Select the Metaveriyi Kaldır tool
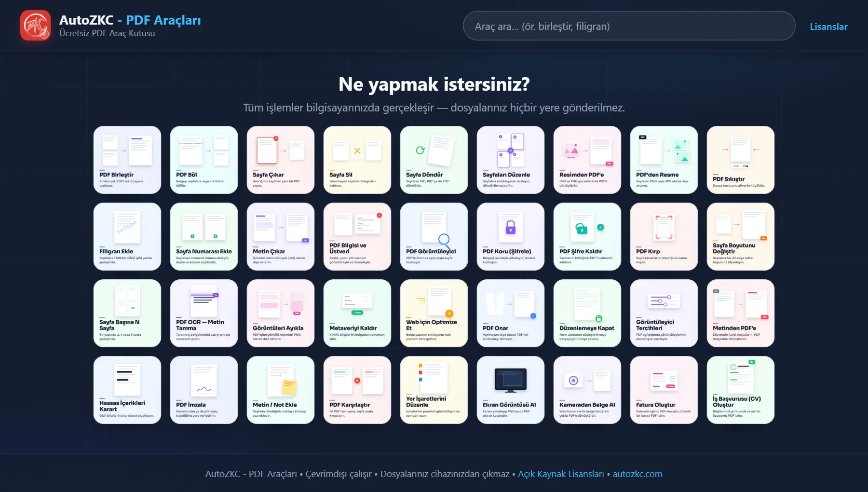 (357, 314)
